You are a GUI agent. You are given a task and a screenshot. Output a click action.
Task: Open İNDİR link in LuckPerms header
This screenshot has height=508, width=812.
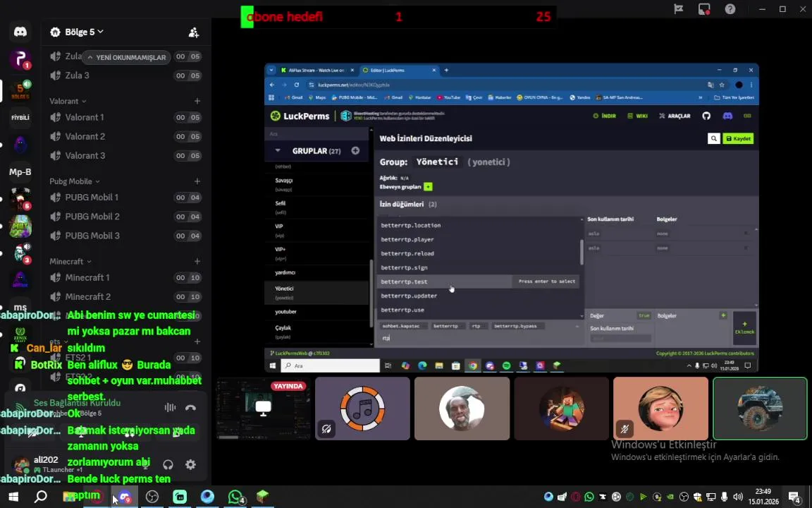[x=604, y=116]
